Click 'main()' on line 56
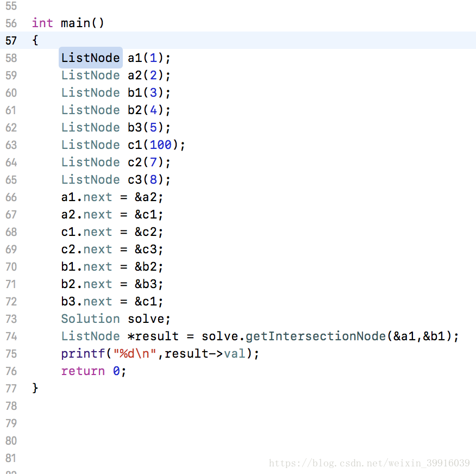Screen dimensions: 476x474 82,23
